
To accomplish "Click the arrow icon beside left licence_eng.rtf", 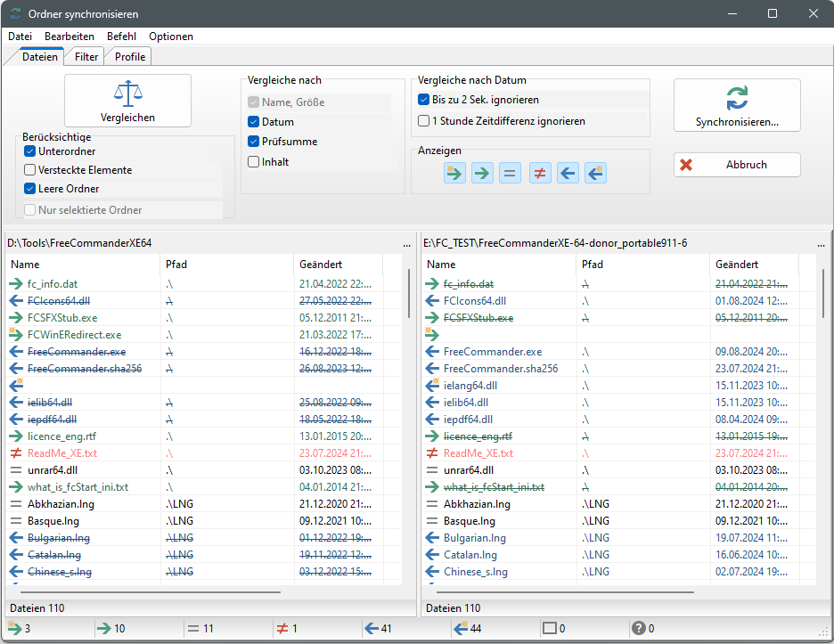I will (x=16, y=436).
